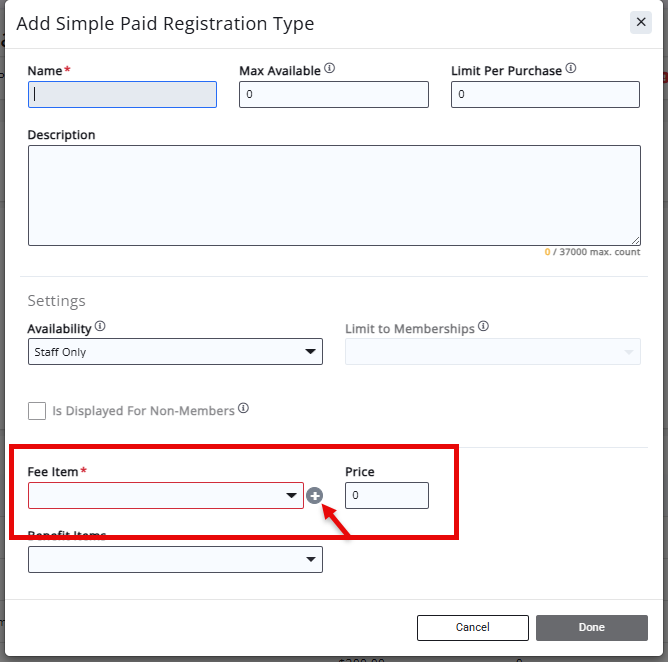The width and height of the screenshot is (668, 662).
Task: Click the Cancel button
Action: tap(472, 627)
